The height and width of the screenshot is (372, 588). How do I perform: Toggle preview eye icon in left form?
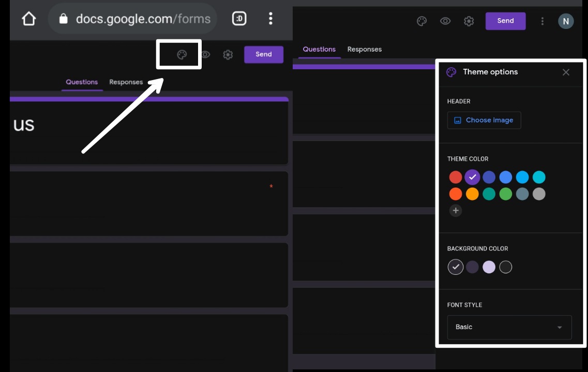point(205,55)
